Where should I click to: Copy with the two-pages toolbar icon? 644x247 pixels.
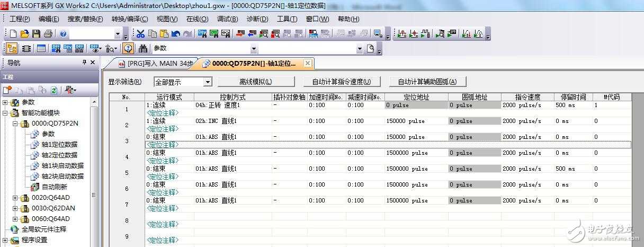[x=153, y=33]
